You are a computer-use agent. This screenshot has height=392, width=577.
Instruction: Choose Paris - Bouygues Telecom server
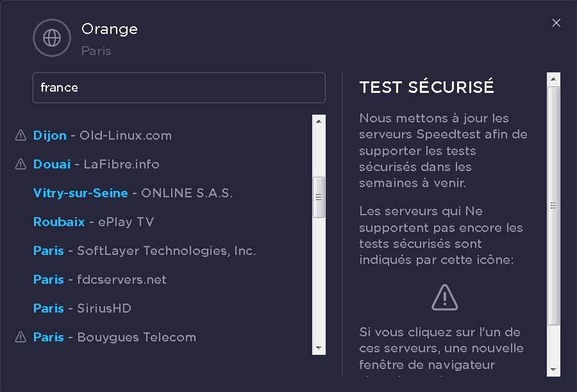(x=115, y=337)
